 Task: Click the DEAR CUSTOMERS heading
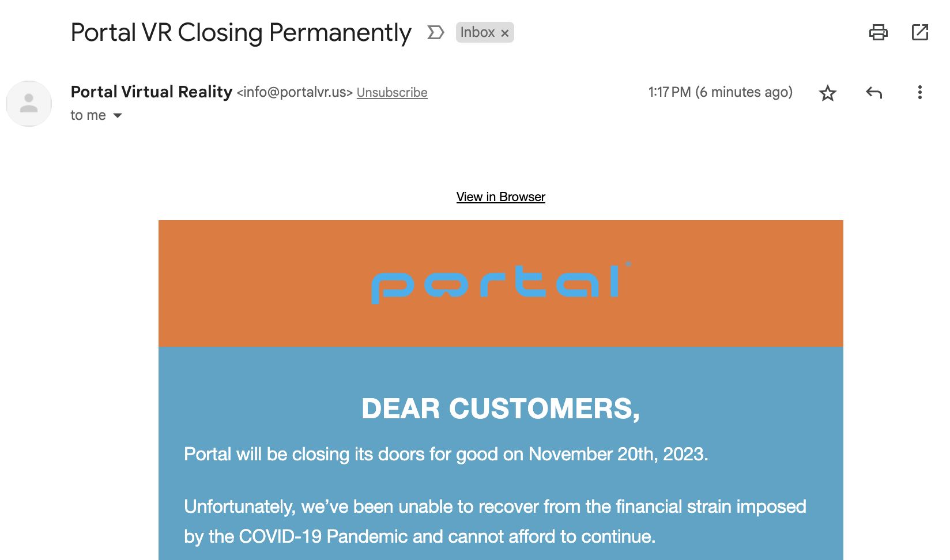500,409
